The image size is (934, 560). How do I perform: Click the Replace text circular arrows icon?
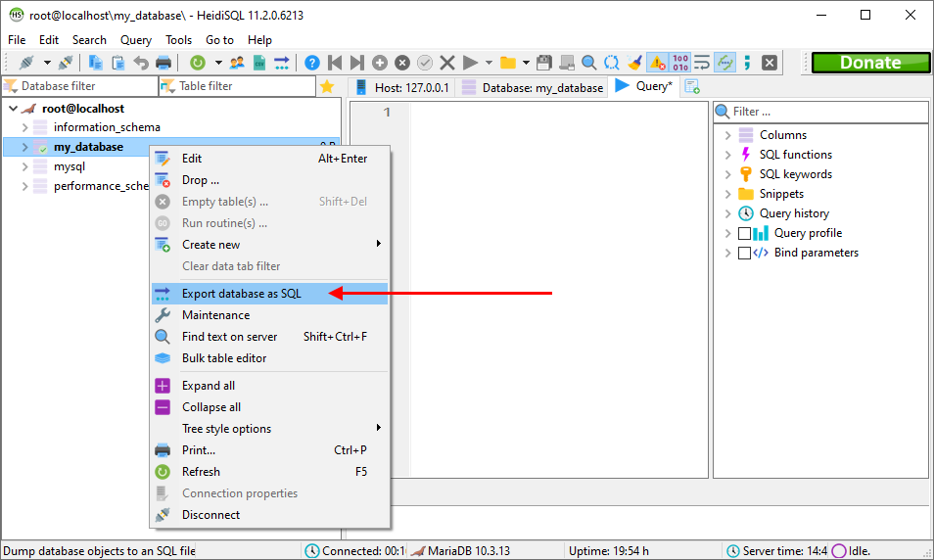pos(611,63)
